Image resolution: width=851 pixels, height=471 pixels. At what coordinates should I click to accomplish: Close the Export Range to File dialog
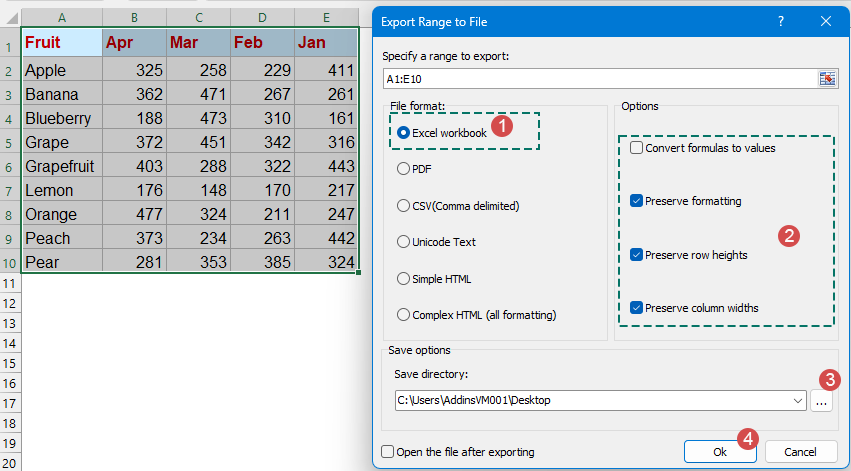[x=825, y=20]
